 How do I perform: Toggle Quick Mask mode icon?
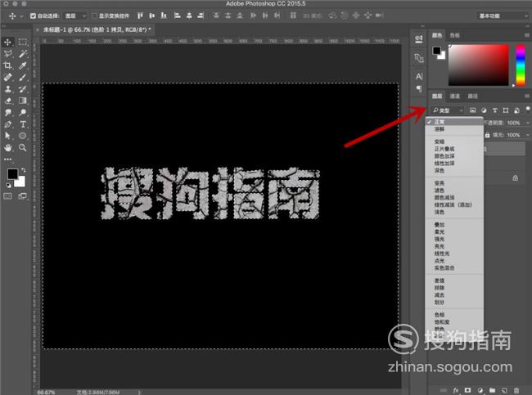[x=8, y=196]
